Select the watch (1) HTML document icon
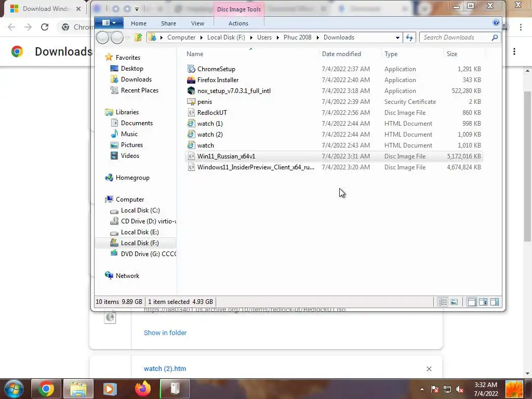The width and height of the screenshot is (532, 399). (x=191, y=124)
